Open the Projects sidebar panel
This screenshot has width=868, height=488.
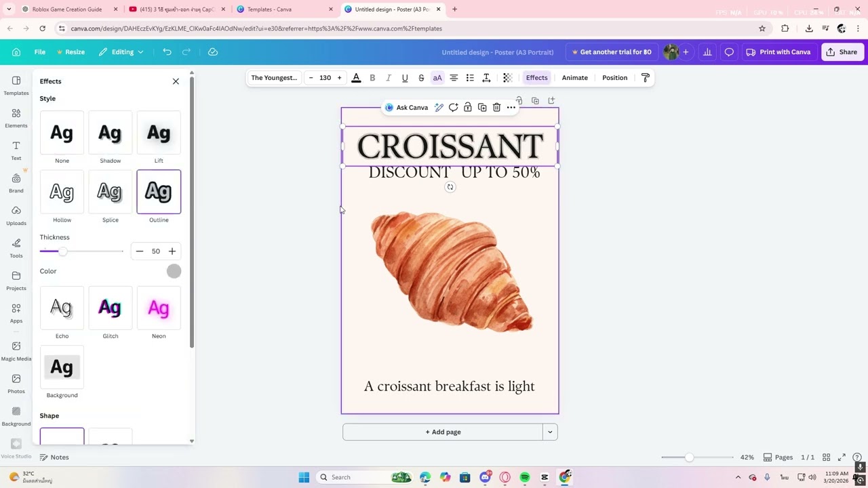coord(16,281)
